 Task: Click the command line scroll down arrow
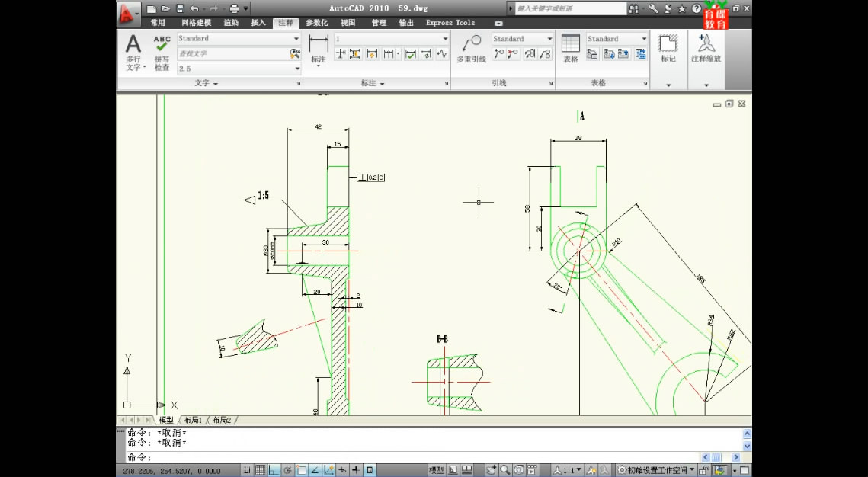(747, 446)
